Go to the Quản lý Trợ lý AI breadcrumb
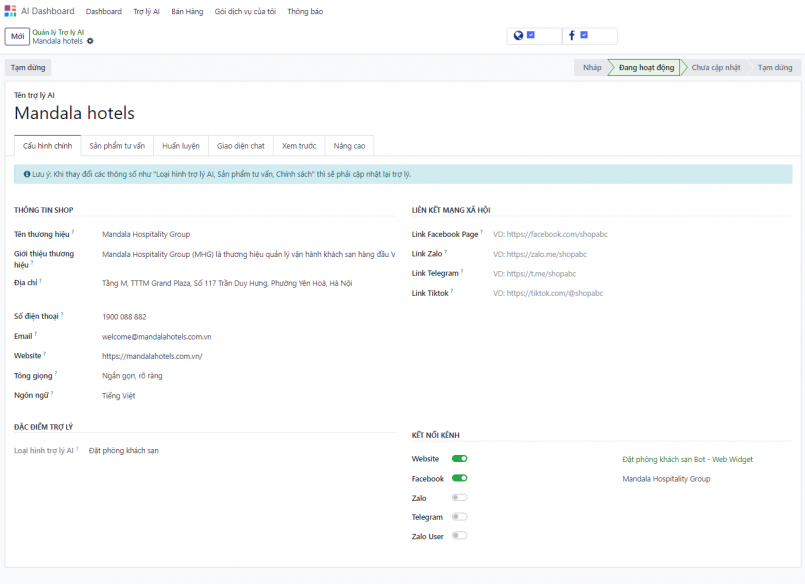 (58, 32)
